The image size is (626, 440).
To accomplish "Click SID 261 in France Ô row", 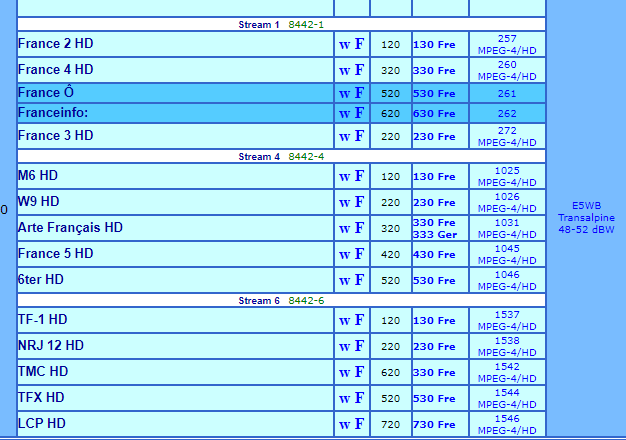I will [x=507, y=93].
